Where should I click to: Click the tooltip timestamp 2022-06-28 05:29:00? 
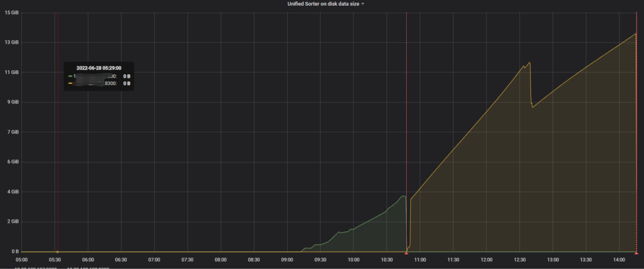[98, 68]
